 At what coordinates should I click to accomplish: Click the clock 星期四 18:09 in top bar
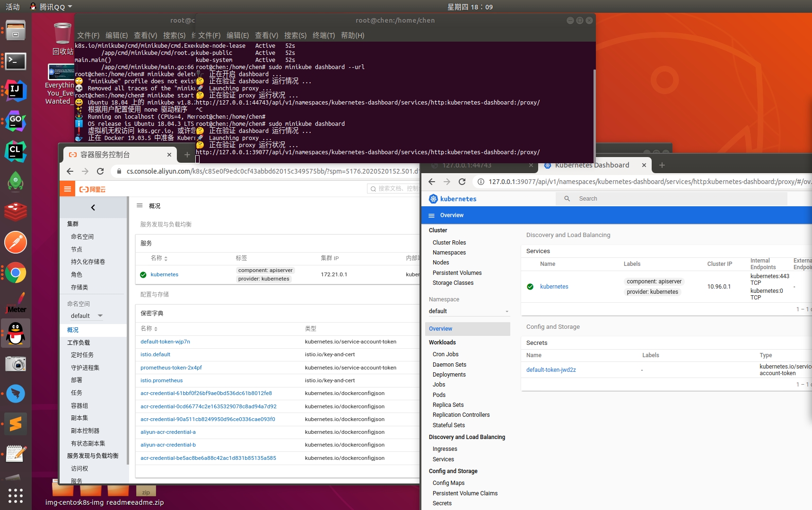tap(470, 7)
